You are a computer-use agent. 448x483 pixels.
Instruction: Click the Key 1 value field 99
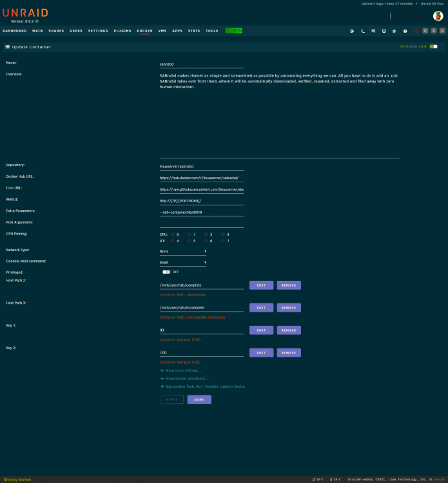(x=202, y=330)
